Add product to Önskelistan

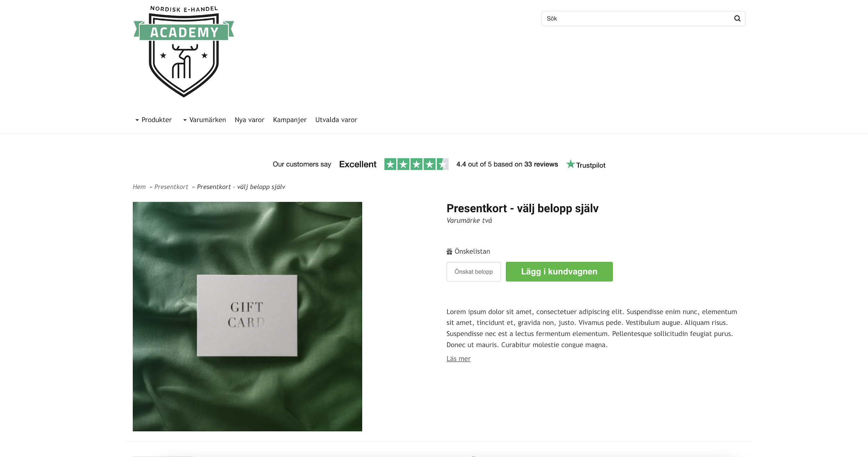(468, 251)
